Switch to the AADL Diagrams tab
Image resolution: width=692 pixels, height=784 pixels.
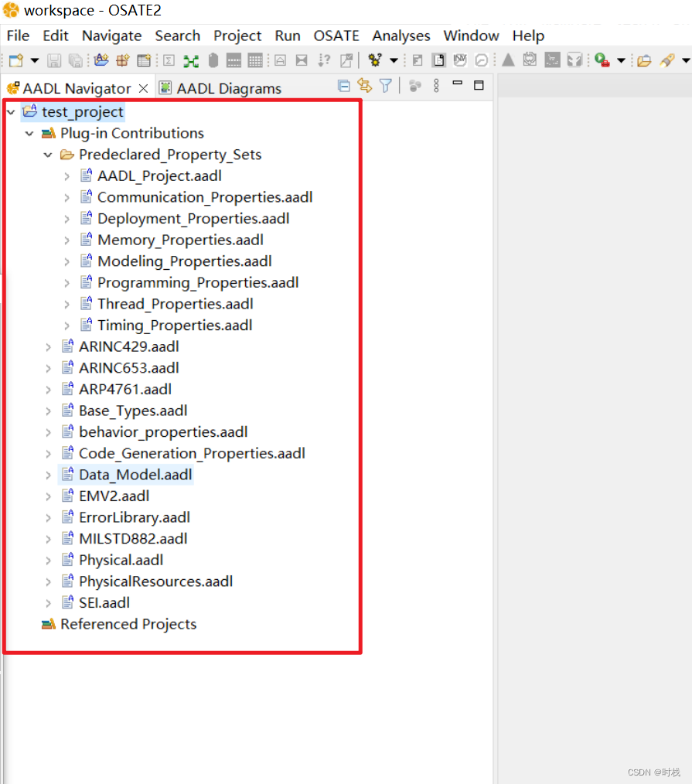(x=220, y=88)
